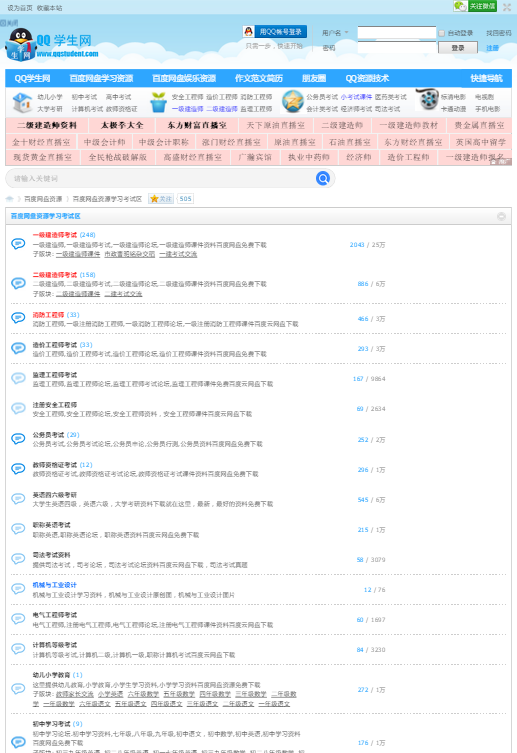Click the username input field
The image size is (517, 753).
(x=397, y=33)
